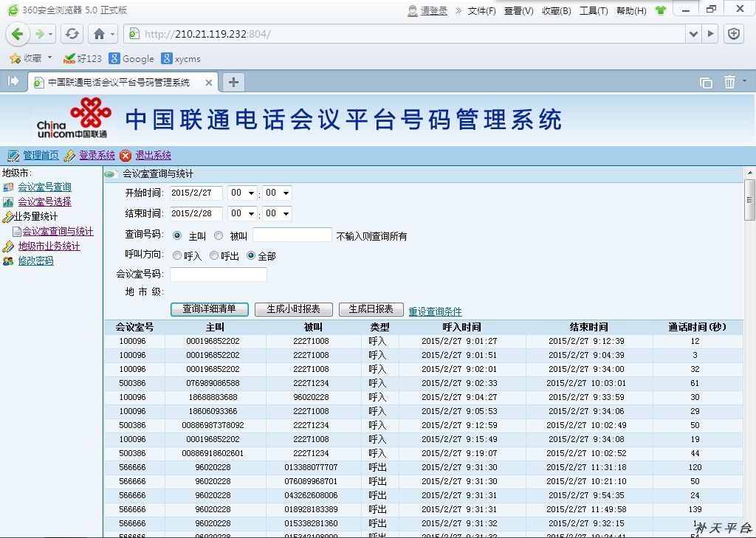Screen dimensions: 756x538
Task: Open the 文件(F) menu
Action: (481, 10)
